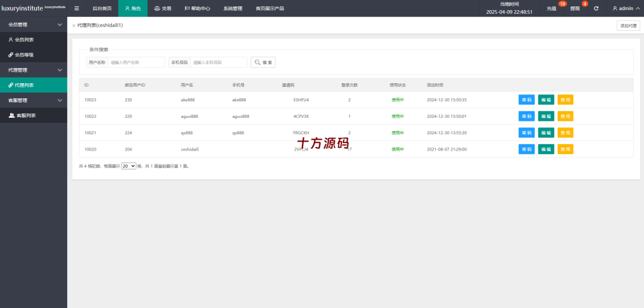Screen dimensions: 644x308
Task: Select the 角色 top navigation tab
Action: [133, 8]
